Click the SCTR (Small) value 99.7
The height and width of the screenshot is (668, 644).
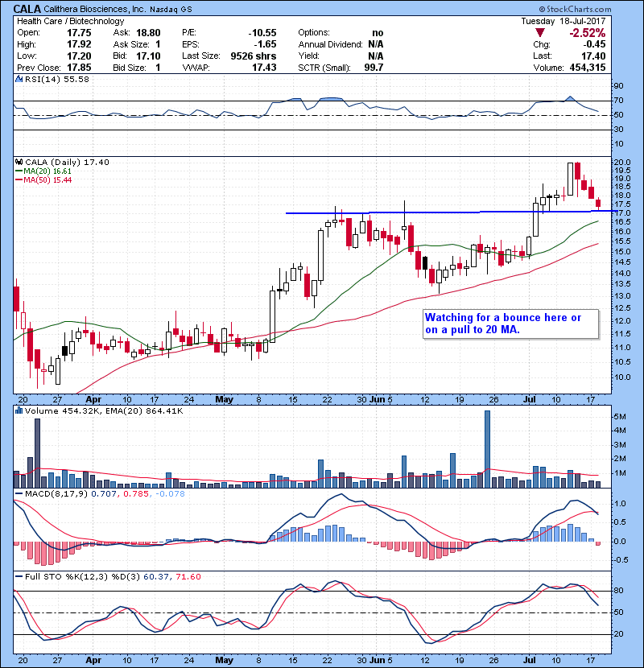(374, 68)
